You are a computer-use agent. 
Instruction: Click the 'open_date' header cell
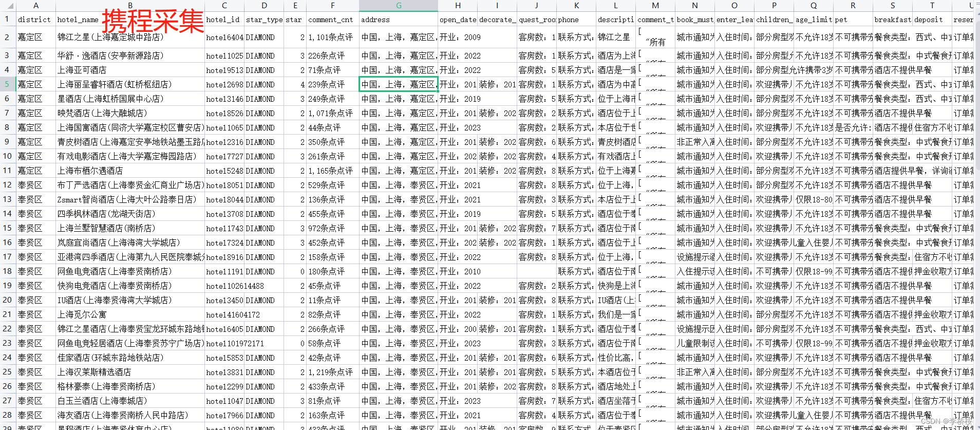click(458, 20)
